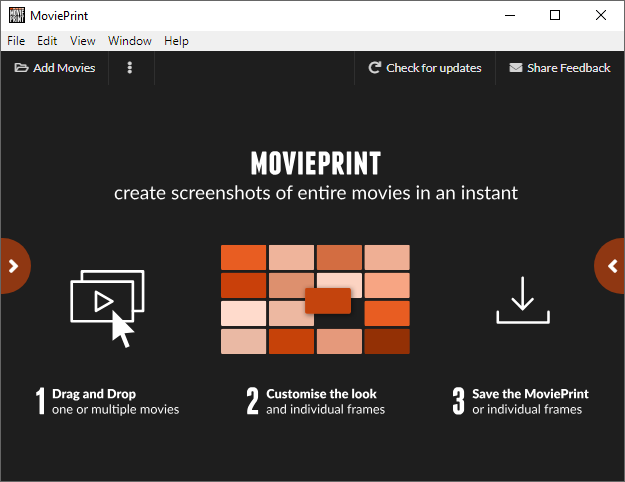
Task: Open the three-dot more options menu
Action: click(x=130, y=68)
